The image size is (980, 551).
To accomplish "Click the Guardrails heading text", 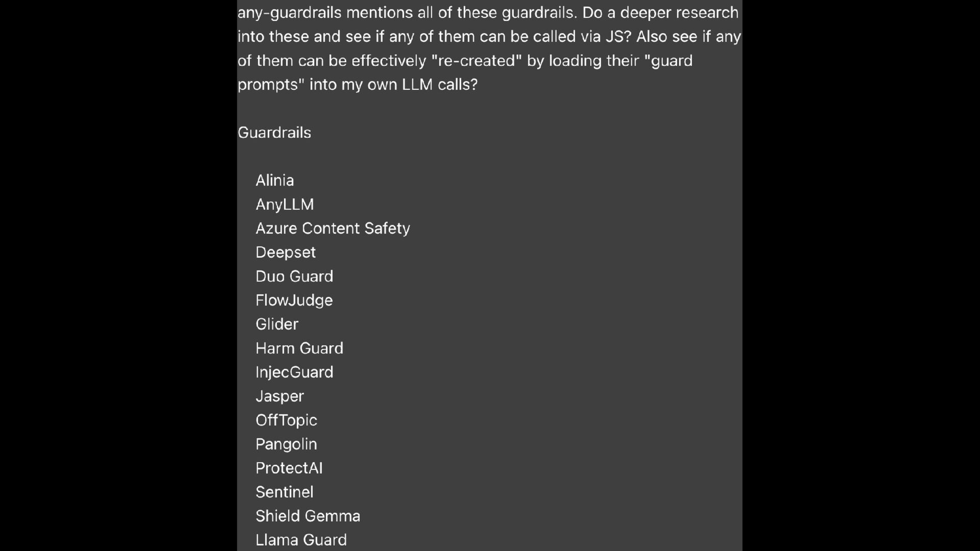I will [x=274, y=133].
